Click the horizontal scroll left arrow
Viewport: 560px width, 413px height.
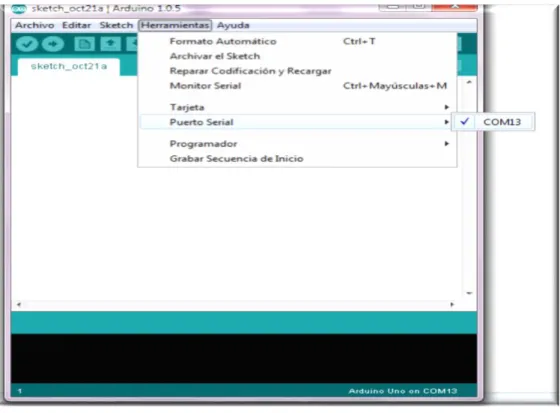tap(19, 304)
